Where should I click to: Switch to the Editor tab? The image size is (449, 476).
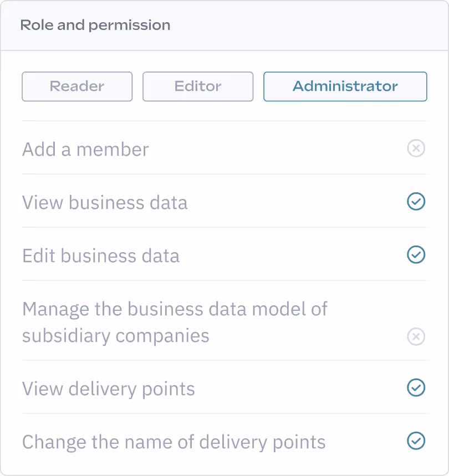tap(197, 86)
